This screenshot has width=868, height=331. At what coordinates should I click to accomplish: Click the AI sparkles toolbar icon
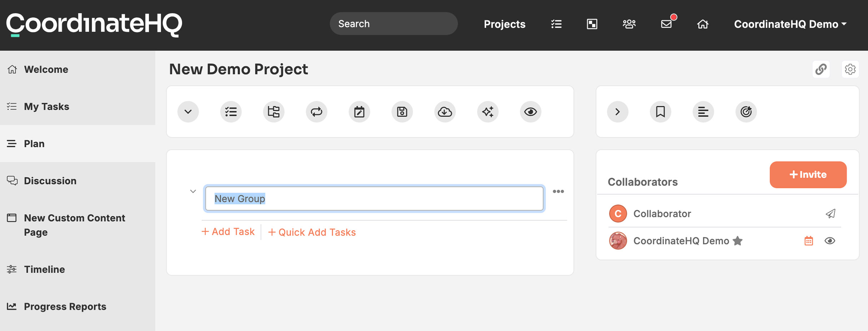click(x=488, y=112)
